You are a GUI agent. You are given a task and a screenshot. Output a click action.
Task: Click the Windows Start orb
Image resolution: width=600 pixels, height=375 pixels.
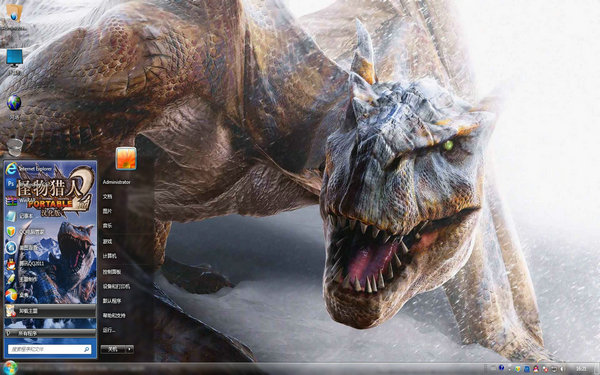pos(10,368)
